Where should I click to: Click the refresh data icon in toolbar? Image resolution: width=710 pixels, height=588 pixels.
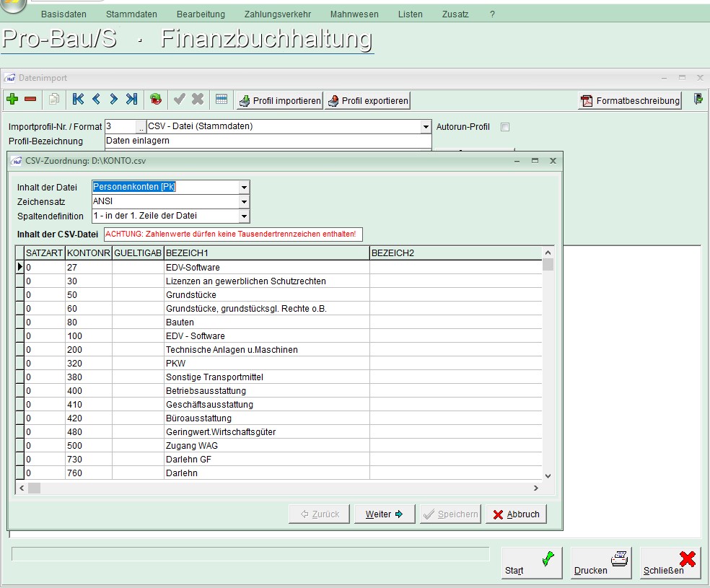(156, 100)
